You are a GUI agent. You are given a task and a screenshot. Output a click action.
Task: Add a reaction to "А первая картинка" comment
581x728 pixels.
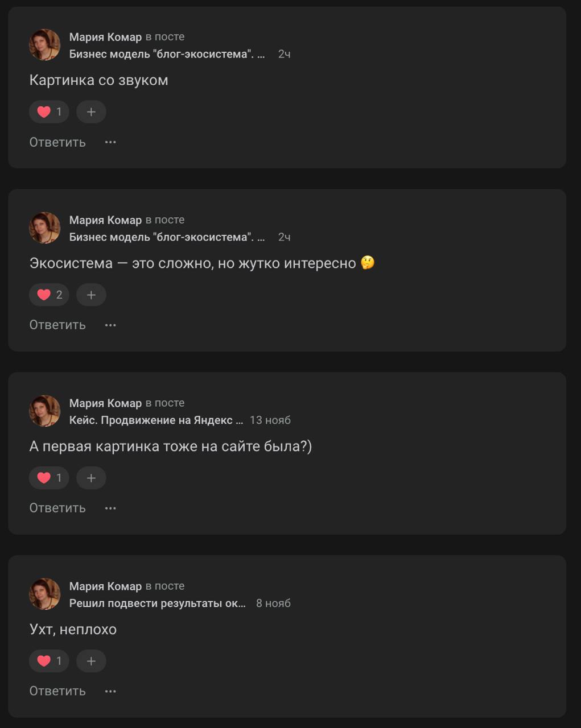(91, 478)
